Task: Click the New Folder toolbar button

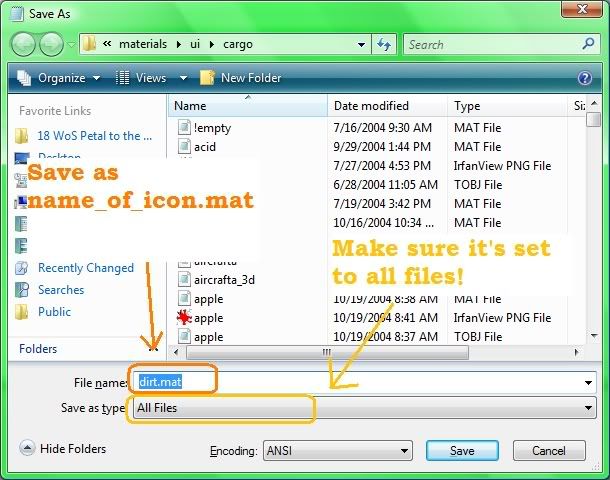Action: click(240, 78)
